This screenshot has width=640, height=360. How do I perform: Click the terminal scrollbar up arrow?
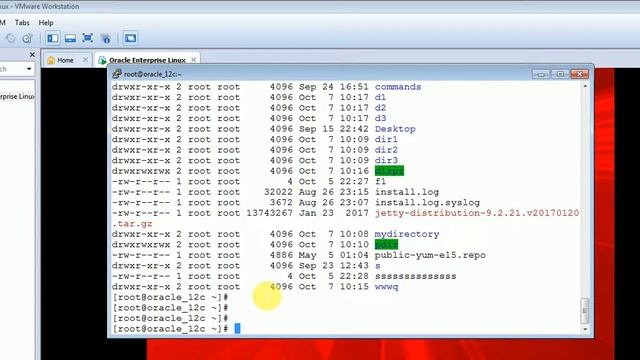pos(585,86)
